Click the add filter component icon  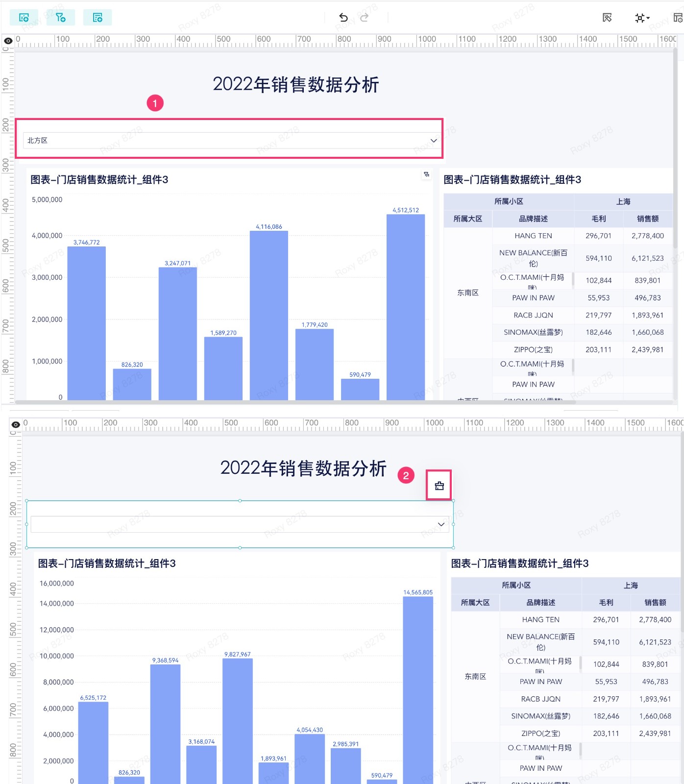coord(61,18)
